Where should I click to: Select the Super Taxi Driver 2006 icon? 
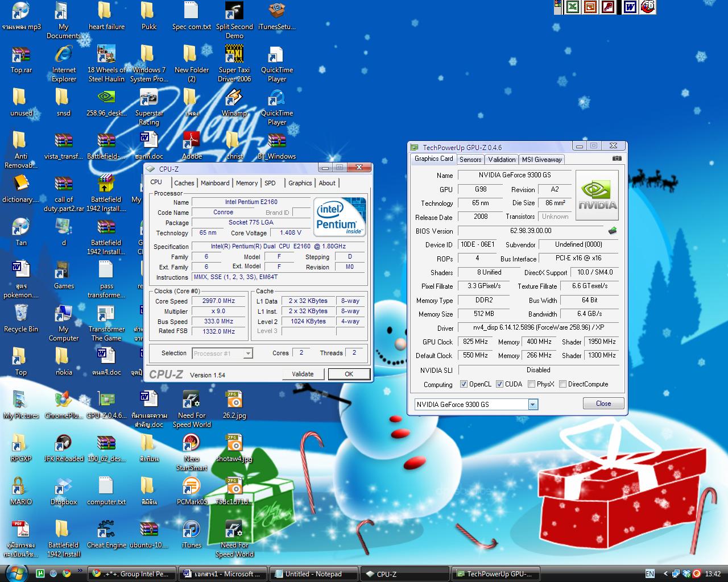coord(234,64)
